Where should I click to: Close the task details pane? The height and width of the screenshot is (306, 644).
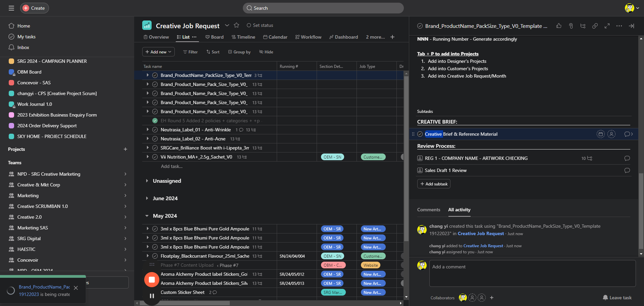click(x=631, y=26)
